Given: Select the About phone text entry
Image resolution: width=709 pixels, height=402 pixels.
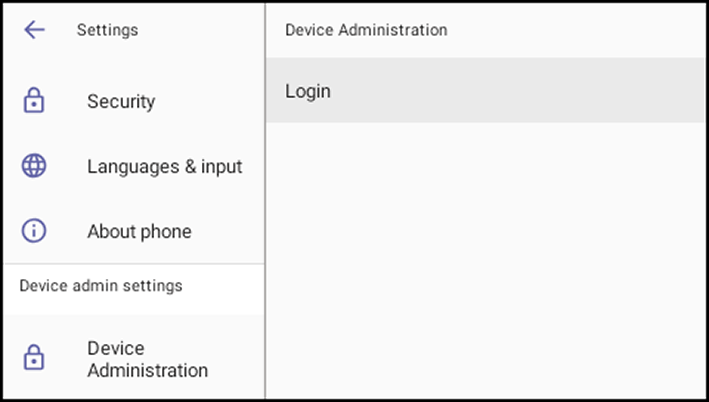Looking at the screenshot, I should coord(139,232).
